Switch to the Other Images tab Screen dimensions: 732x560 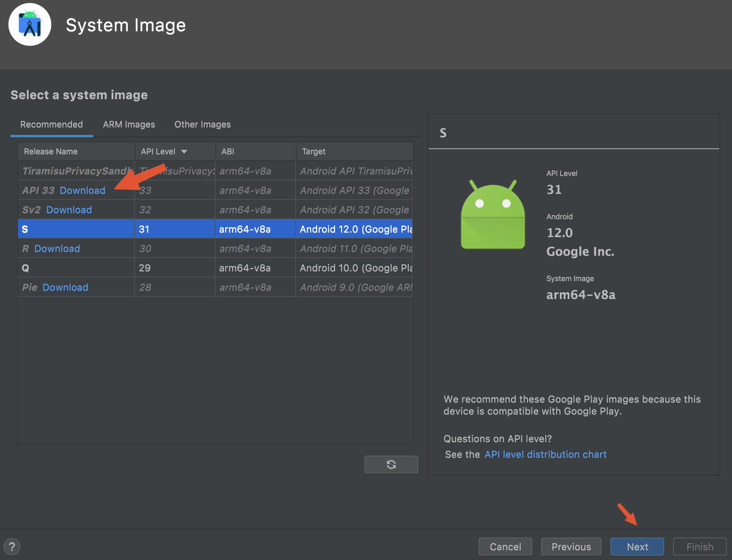pyautogui.click(x=202, y=125)
